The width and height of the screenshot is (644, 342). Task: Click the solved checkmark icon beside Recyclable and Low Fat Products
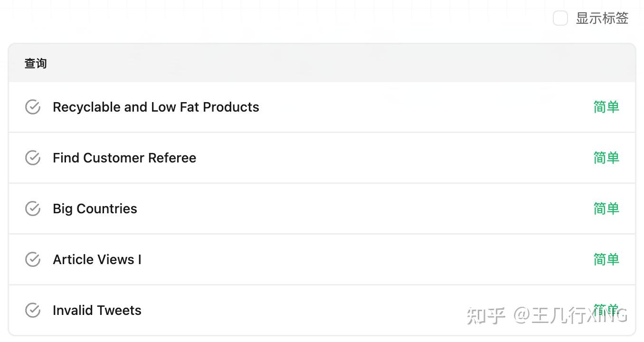tap(32, 107)
